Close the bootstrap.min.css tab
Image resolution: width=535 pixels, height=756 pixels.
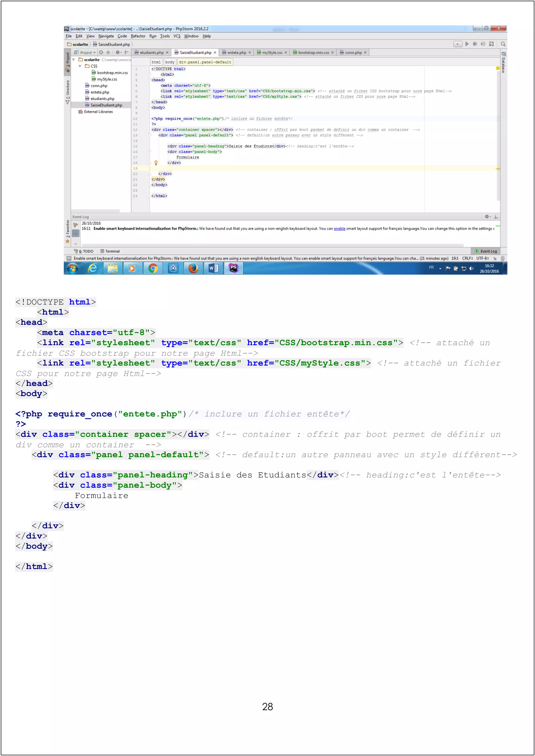pyautogui.click(x=332, y=52)
